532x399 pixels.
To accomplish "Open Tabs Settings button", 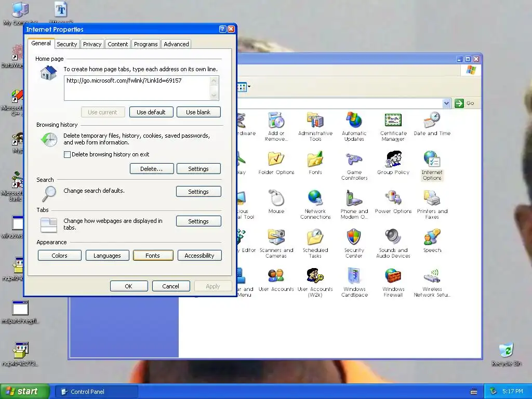I will tap(198, 221).
